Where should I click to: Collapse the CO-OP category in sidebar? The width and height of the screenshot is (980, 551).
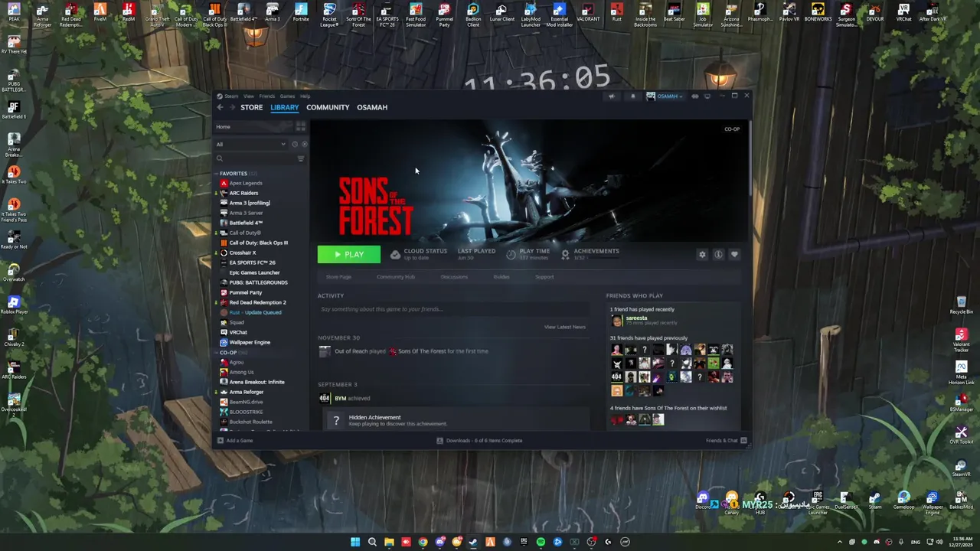(217, 352)
